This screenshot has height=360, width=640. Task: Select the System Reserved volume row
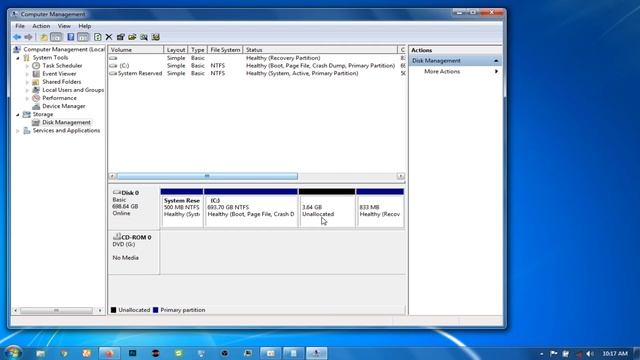click(x=258, y=73)
